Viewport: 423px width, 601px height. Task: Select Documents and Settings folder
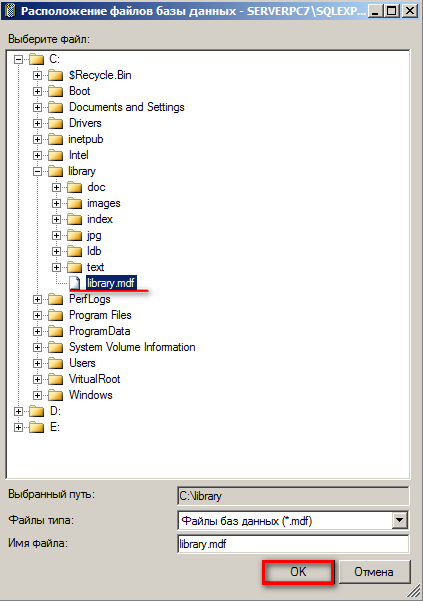[126, 107]
